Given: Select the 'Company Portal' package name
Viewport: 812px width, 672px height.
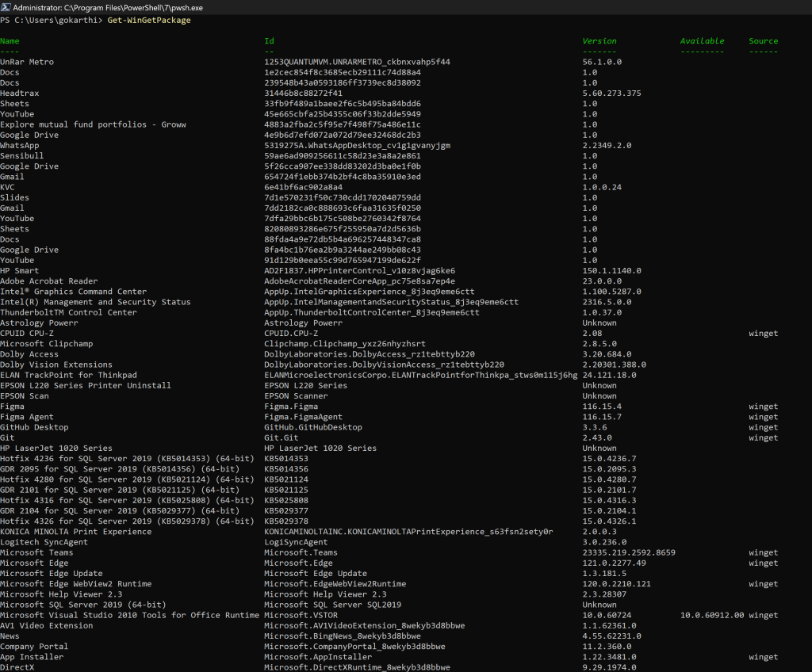Looking at the screenshot, I should click(x=34, y=647).
